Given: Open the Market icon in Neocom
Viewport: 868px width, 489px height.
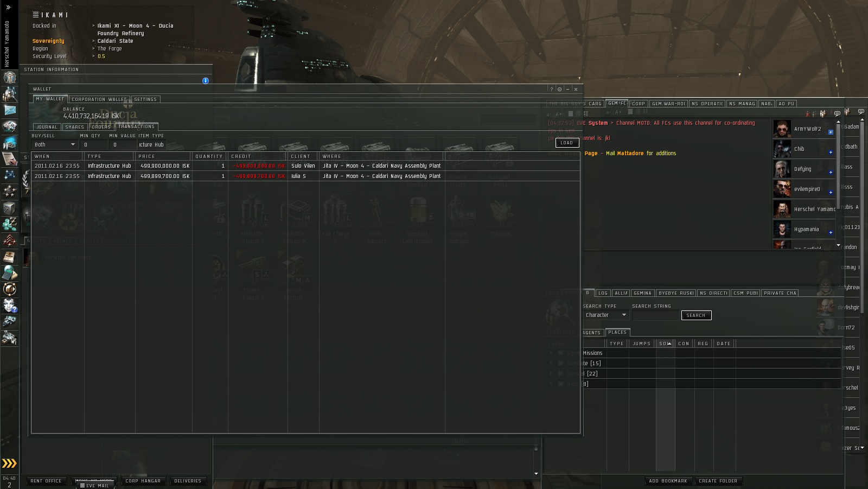Looking at the screenshot, I should 9,143.
